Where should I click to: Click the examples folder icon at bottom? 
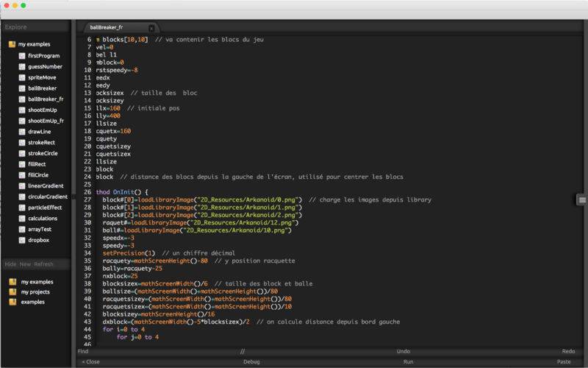12,302
